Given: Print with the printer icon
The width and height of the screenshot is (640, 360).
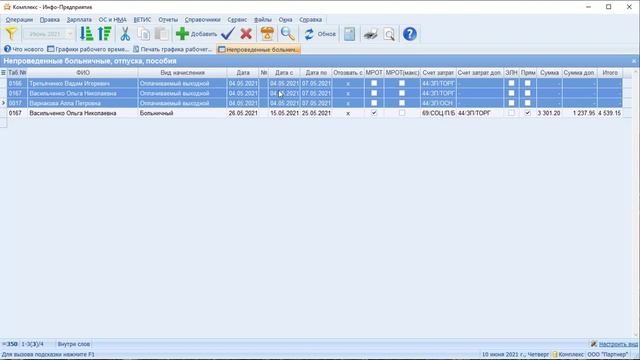Looking at the screenshot, I should pyautogui.click(x=371, y=34).
